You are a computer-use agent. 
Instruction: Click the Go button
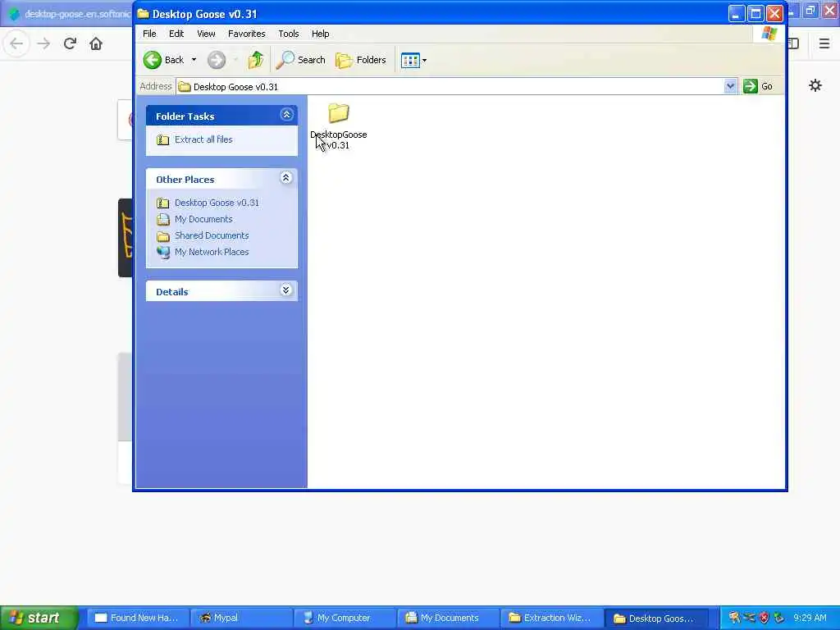point(757,86)
